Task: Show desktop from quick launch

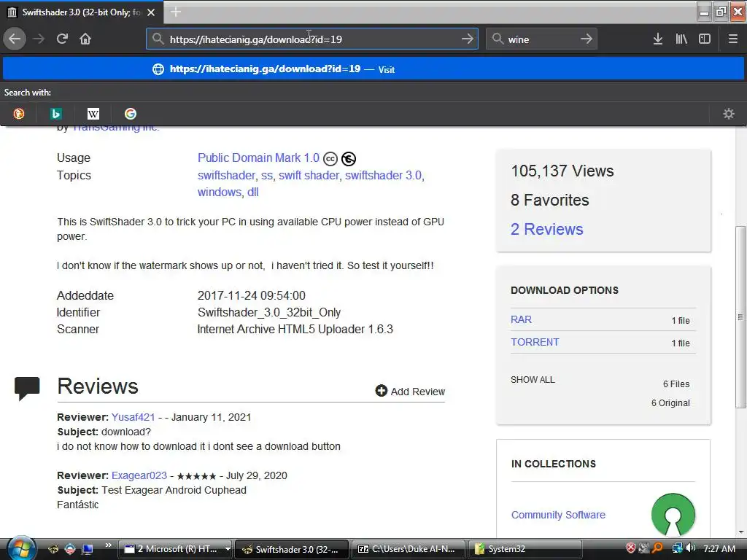Action: point(88,550)
